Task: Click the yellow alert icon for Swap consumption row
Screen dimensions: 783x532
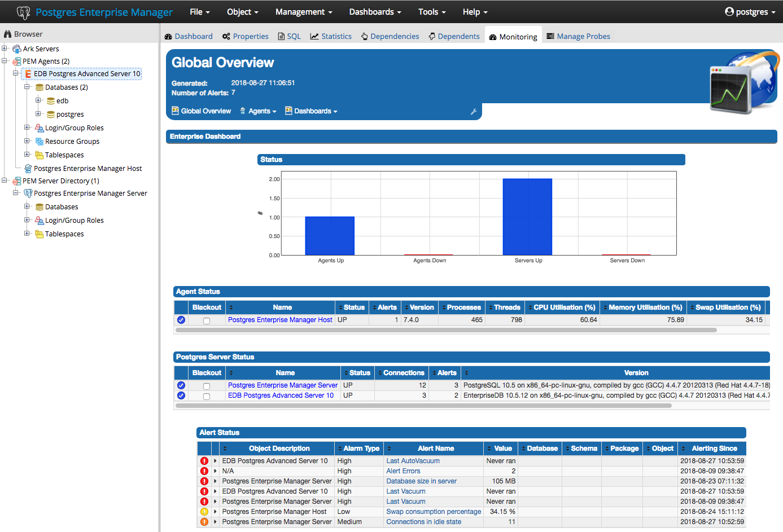Action: click(204, 512)
